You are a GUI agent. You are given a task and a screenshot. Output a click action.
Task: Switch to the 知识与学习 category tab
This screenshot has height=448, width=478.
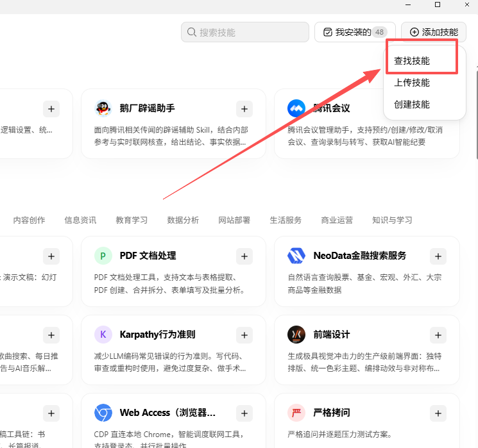392,220
